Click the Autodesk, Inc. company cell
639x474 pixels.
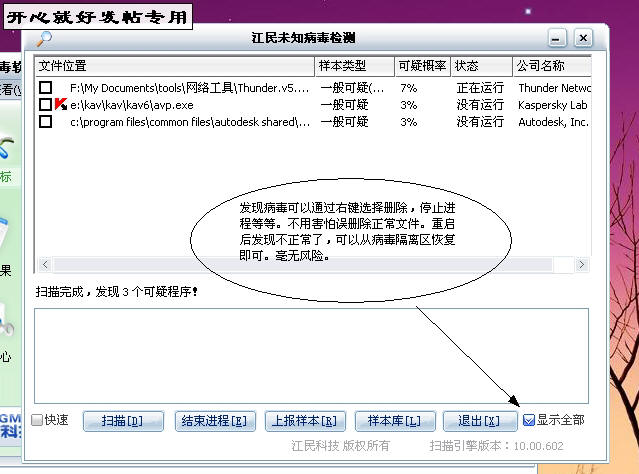[x=553, y=122]
